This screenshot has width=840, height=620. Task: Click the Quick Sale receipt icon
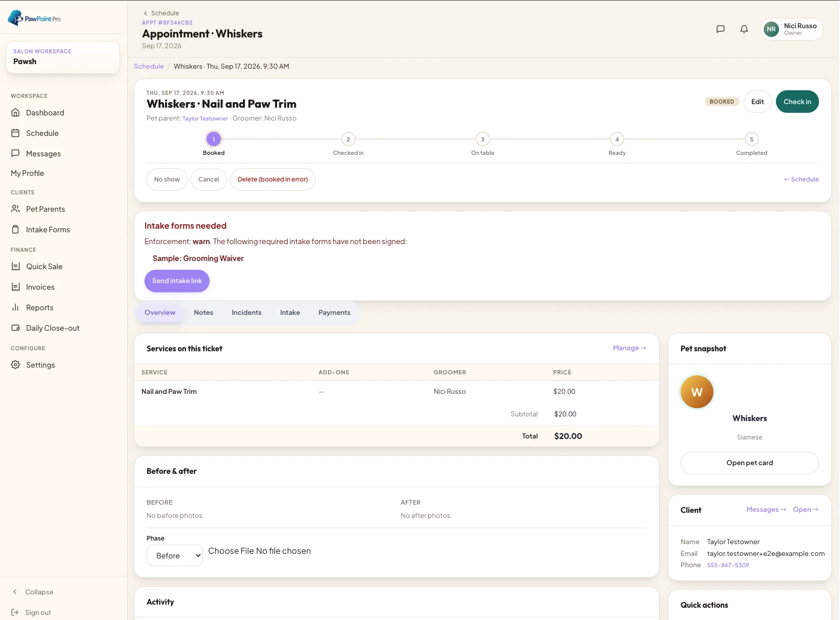click(x=15, y=266)
